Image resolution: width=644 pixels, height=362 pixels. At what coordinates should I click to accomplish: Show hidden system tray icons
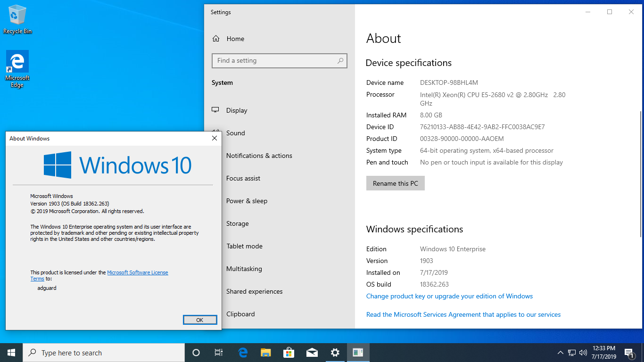pos(561,353)
